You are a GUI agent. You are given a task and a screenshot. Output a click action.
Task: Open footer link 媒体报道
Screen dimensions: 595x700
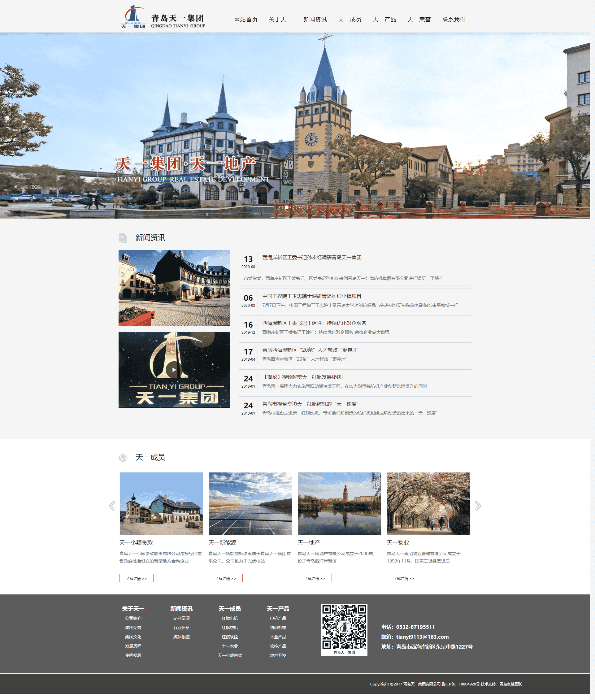[x=181, y=637]
